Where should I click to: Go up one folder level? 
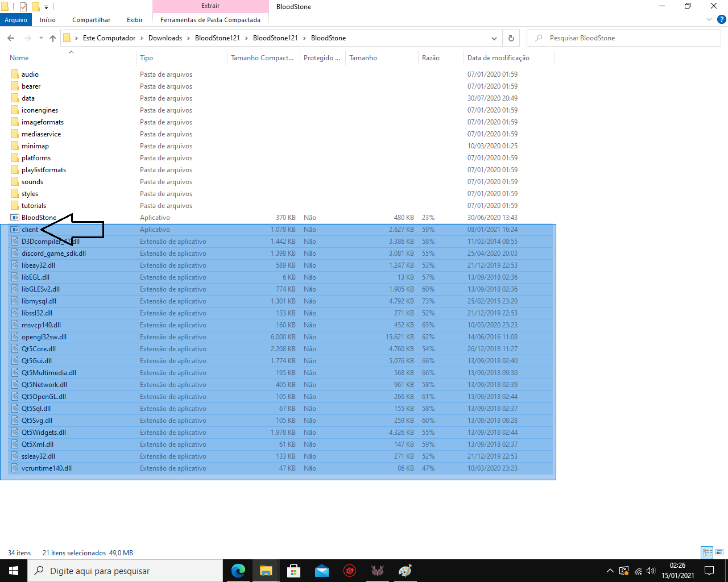click(x=53, y=38)
